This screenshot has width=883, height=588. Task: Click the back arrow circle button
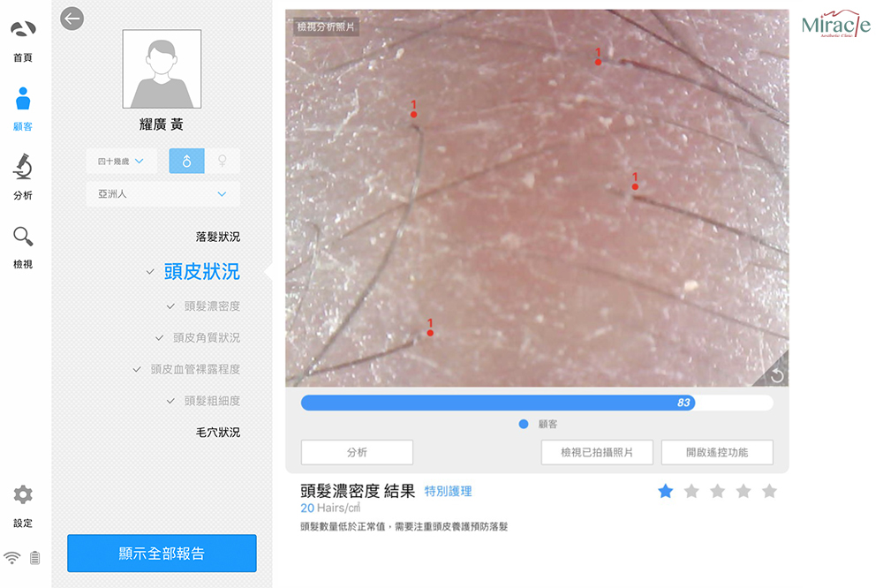coord(72,19)
